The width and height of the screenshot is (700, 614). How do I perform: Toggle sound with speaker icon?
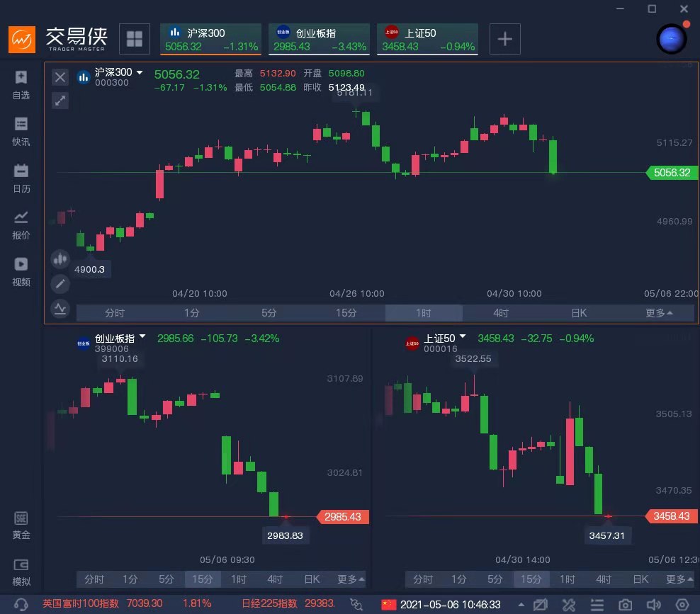(x=653, y=605)
